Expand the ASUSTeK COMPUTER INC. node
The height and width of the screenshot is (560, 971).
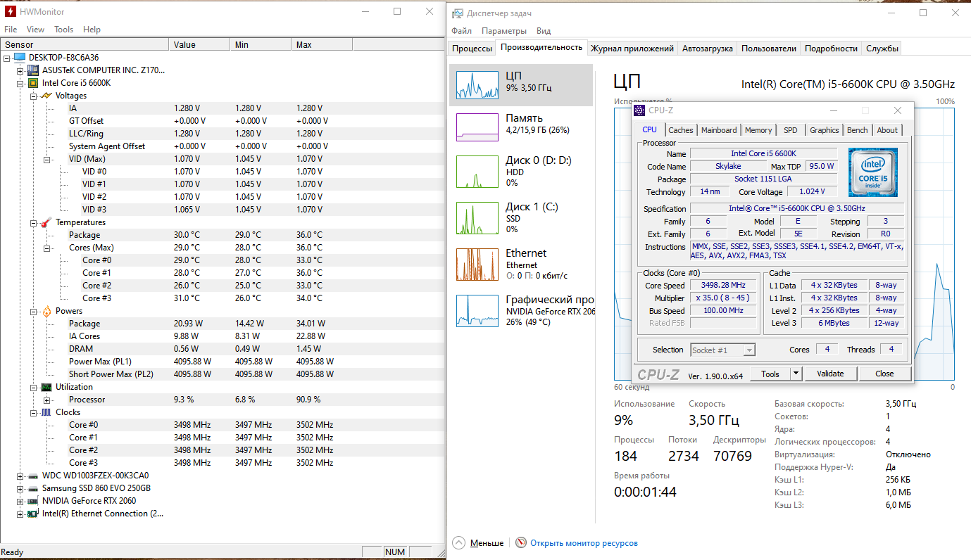(20, 70)
